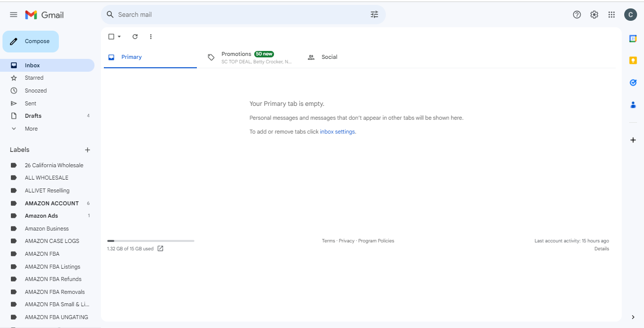The image size is (644, 328).
Task: Open Google Contacts side panel
Action: click(x=633, y=104)
